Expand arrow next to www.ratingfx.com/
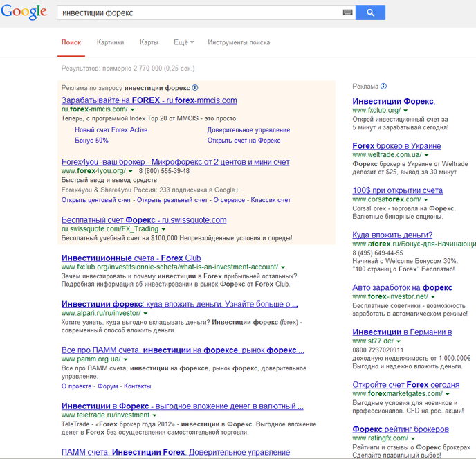 [x=413, y=438]
